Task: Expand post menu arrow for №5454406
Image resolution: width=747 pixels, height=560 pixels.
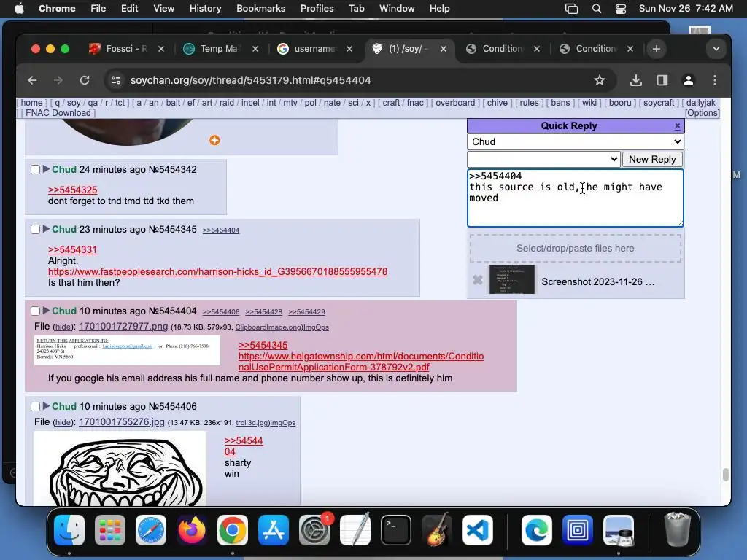Action: (x=46, y=405)
